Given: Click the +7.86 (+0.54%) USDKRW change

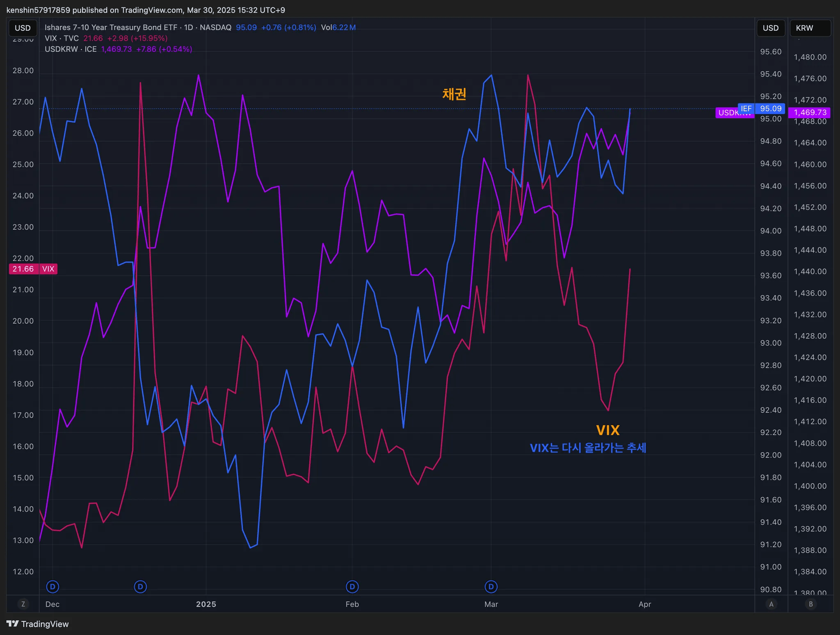Looking at the screenshot, I should click(164, 49).
